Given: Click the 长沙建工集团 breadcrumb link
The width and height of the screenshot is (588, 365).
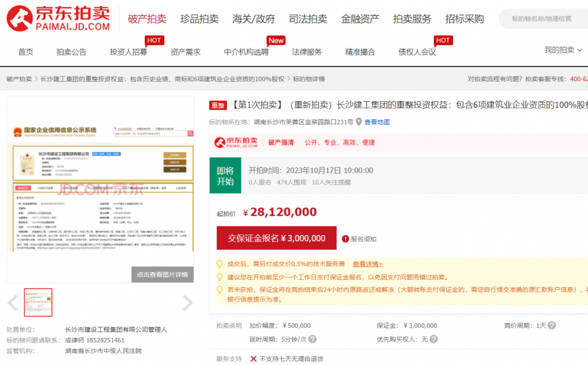Looking at the screenshot, I should [x=162, y=79].
